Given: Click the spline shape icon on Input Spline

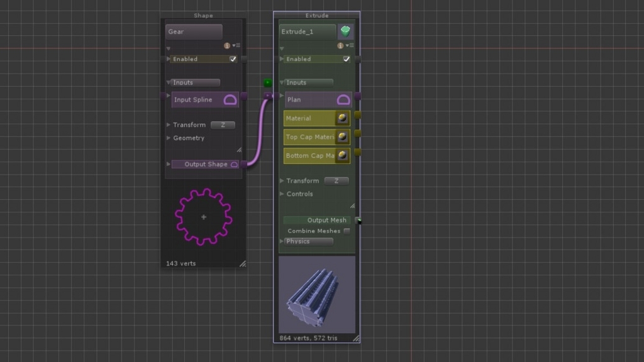Looking at the screenshot, I should [x=230, y=100].
